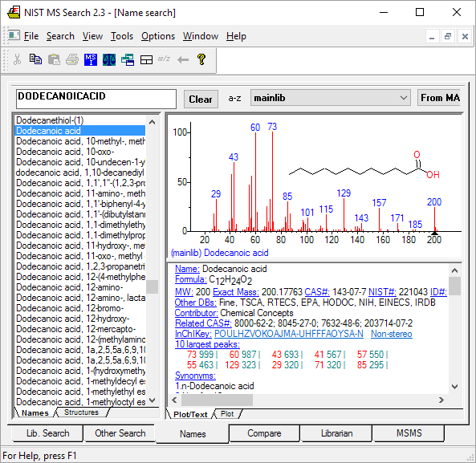476x463 pixels.
Task: Select the Plot tab beside Plot/Text
Action: pyautogui.click(x=227, y=414)
